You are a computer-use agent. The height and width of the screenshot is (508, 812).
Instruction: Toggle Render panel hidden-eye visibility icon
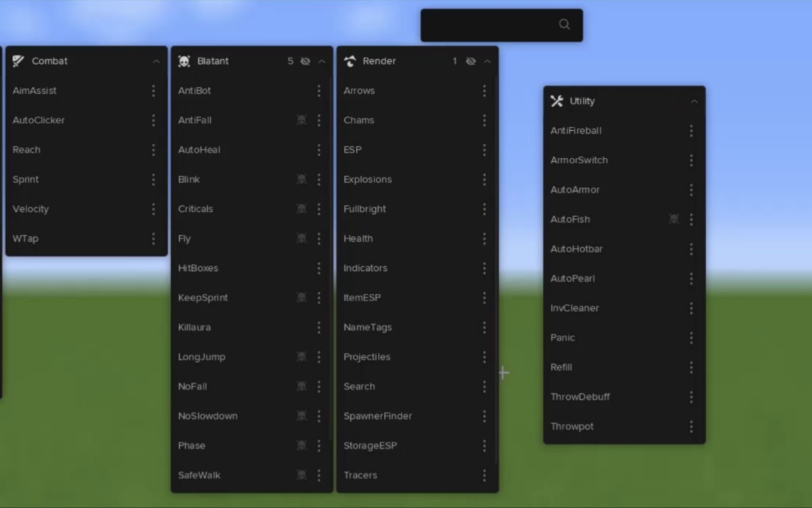tap(471, 61)
